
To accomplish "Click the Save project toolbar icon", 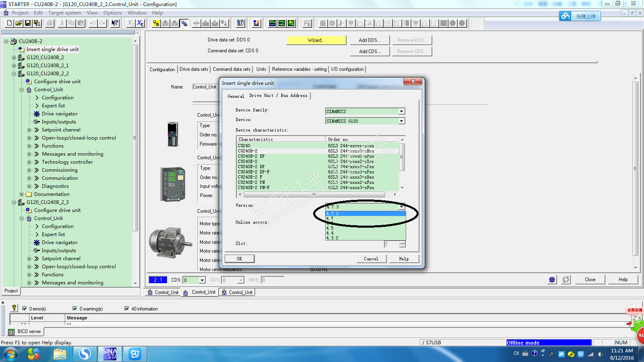I will [x=28, y=23].
